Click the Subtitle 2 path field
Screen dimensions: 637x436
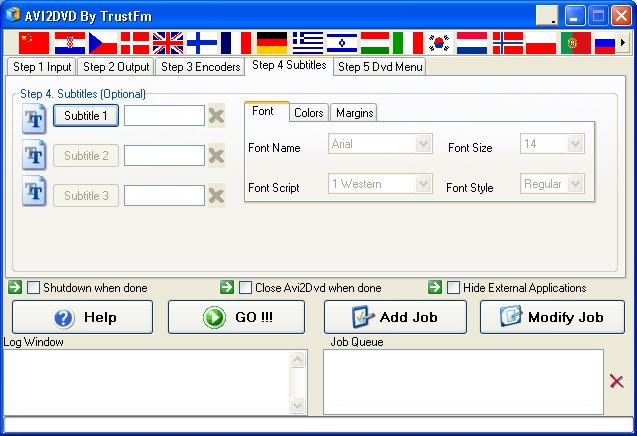point(164,156)
